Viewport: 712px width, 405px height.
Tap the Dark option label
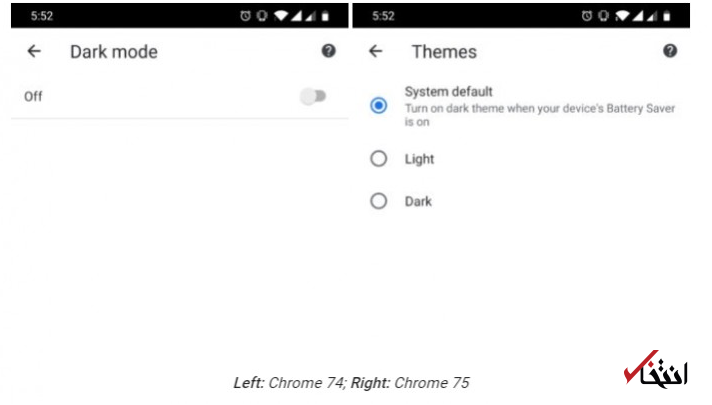click(x=418, y=201)
